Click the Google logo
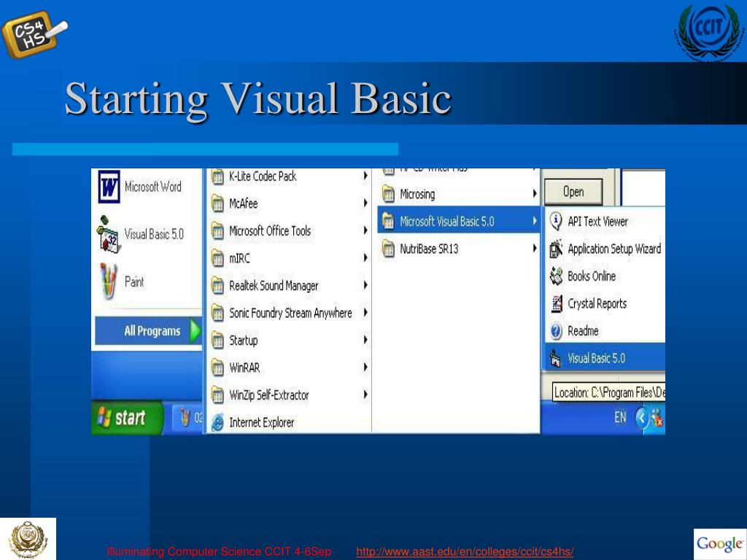Screen dimensions: 747x560 pyautogui.click(x=719, y=544)
